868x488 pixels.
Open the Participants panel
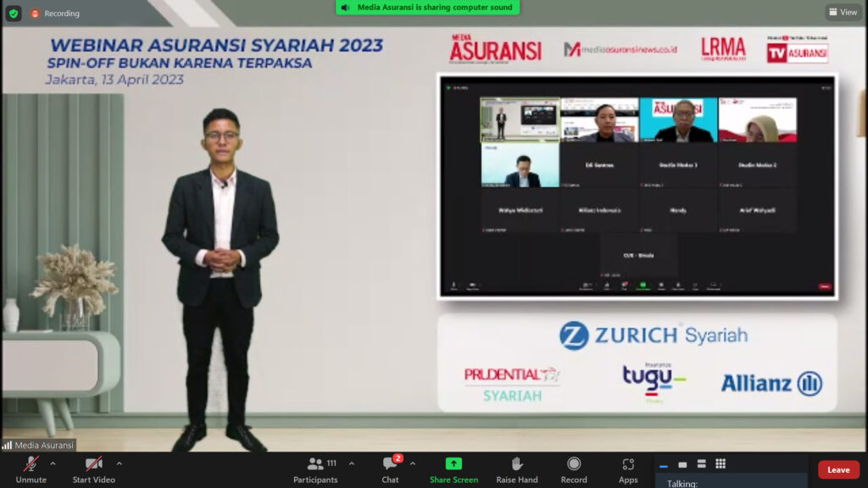click(x=315, y=469)
